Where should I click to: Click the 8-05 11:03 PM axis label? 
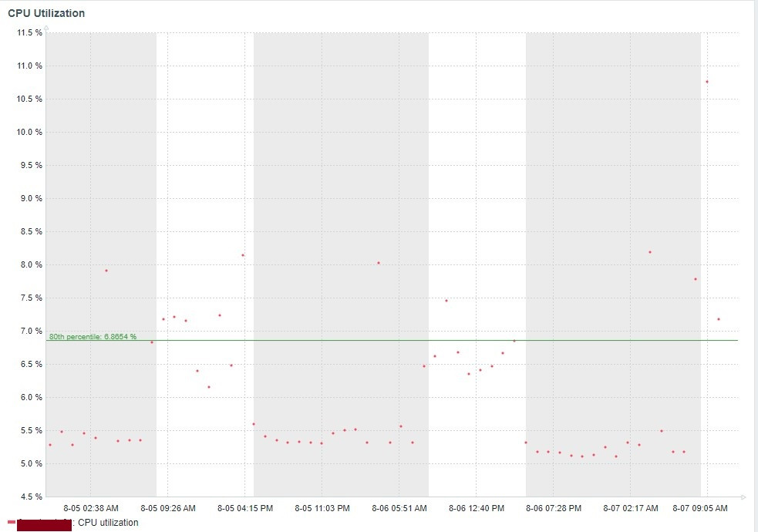(x=322, y=508)
